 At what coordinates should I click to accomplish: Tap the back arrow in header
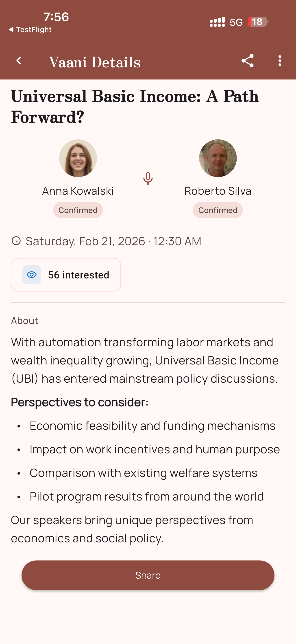coord(19,61)
